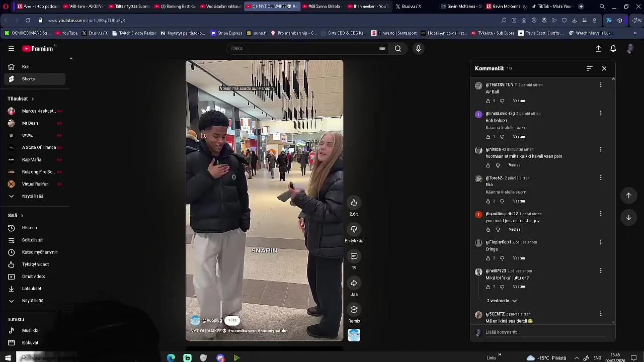Open the sound thumbnail below Remix
The width and height of the screenshot is (644, 362).
tap(354, 335)
